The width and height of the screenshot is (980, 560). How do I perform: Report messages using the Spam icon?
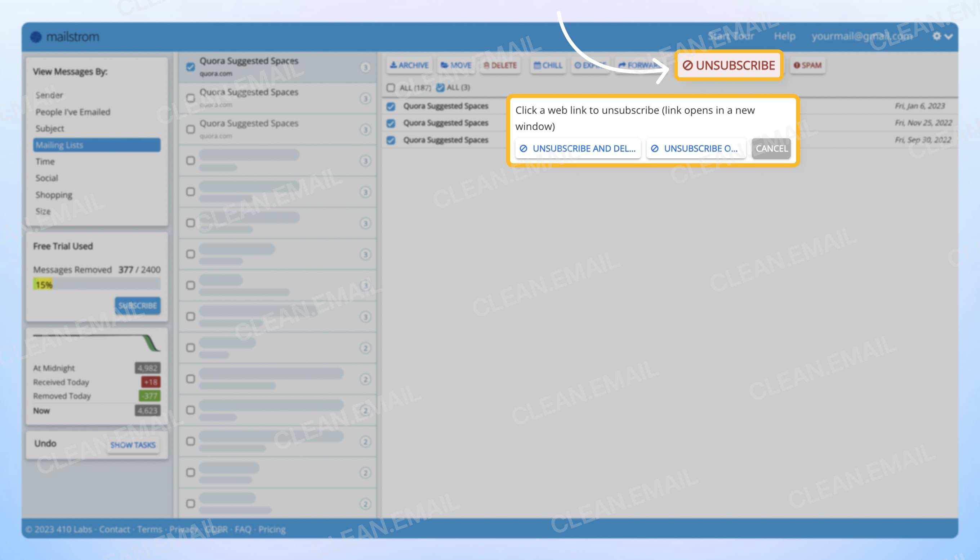(x=797, y=66)
